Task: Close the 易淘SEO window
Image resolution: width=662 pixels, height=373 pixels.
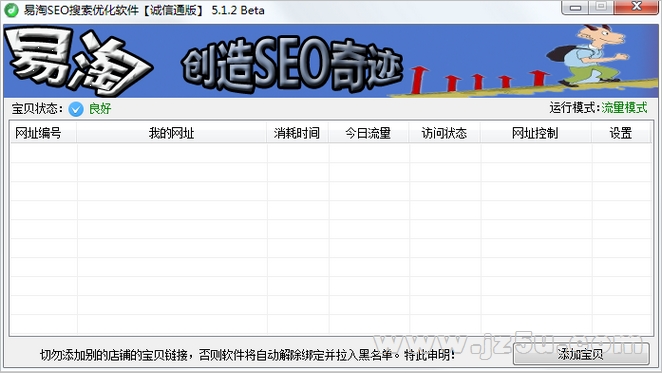Action: pos(636,7)
